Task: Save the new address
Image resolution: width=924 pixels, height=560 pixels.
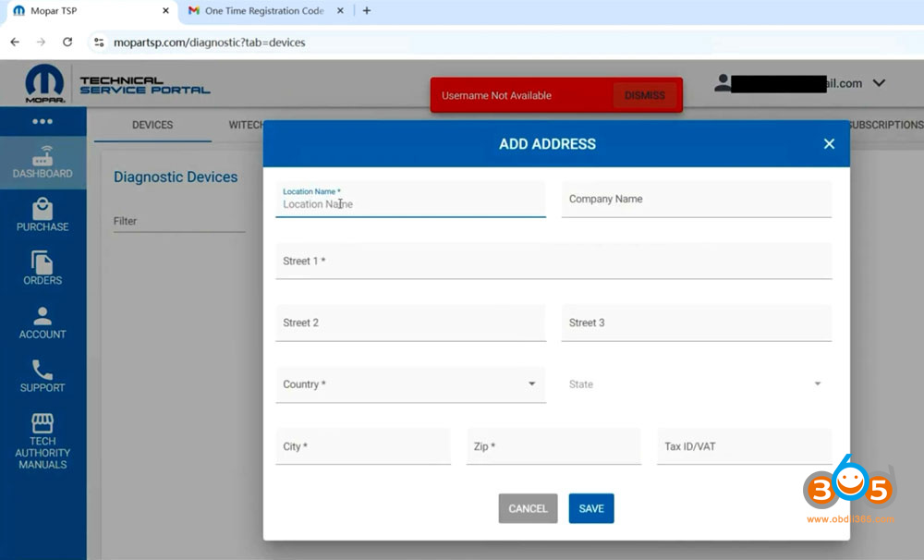Action: [591, 508]
